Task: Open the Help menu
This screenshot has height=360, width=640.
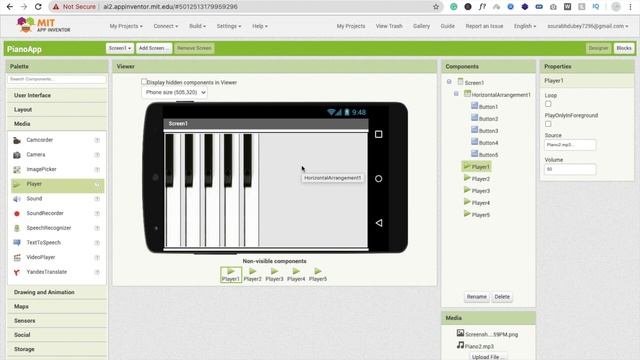Action: pos(260,26)
